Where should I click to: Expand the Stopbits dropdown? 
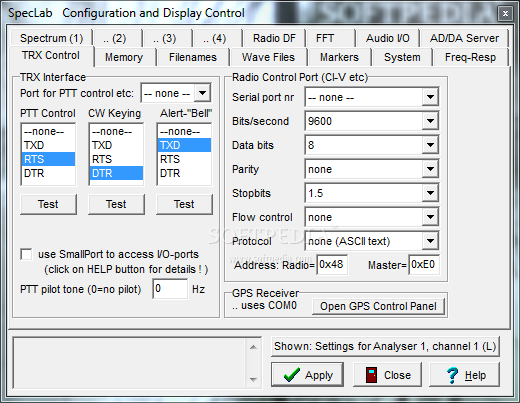click(x=430, y=193)
